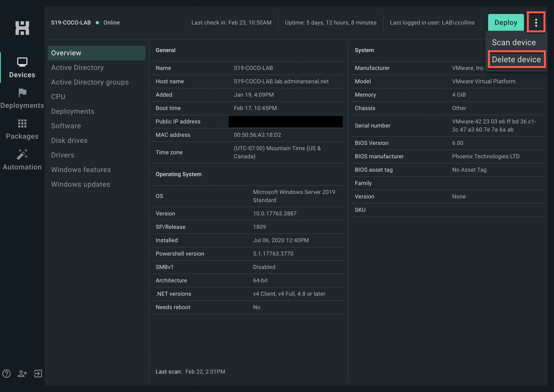Click BIOS Version value 6.00
554x392 pixels.
pyautogui.click(x=457, y=143)
